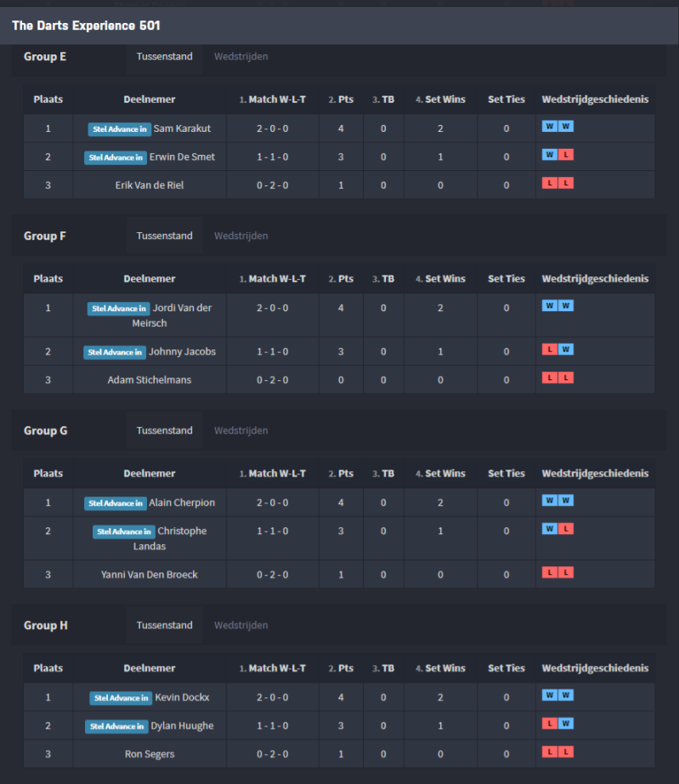Set advance for Erwin De Smet
The image size is (679, 784).
(x=116, y=157)
